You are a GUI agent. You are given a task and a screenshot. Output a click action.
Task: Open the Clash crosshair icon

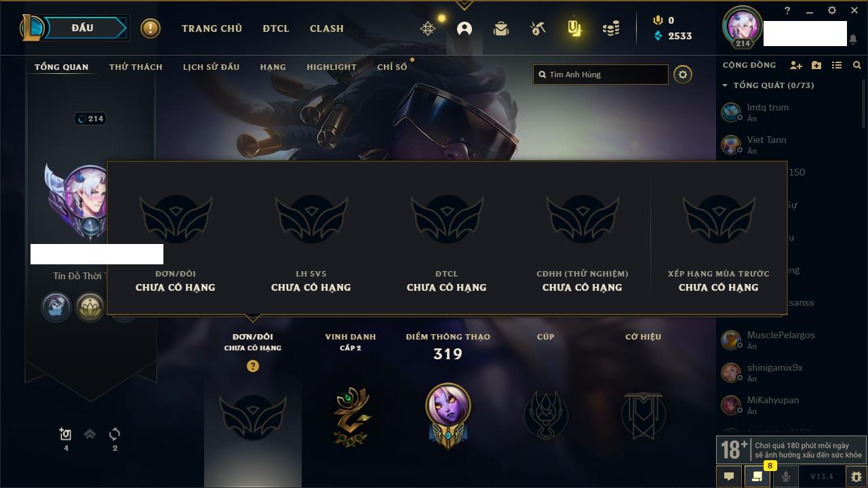tap(428, 28)
